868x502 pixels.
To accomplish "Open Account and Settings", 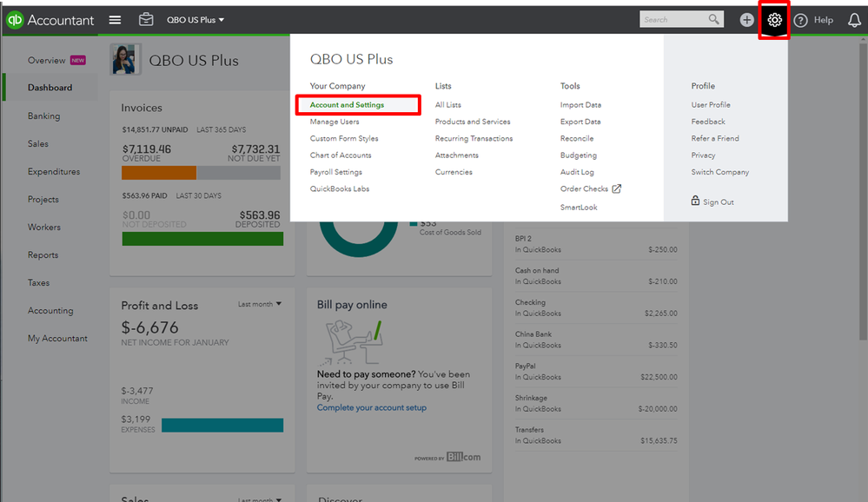I will pos(347,104).
